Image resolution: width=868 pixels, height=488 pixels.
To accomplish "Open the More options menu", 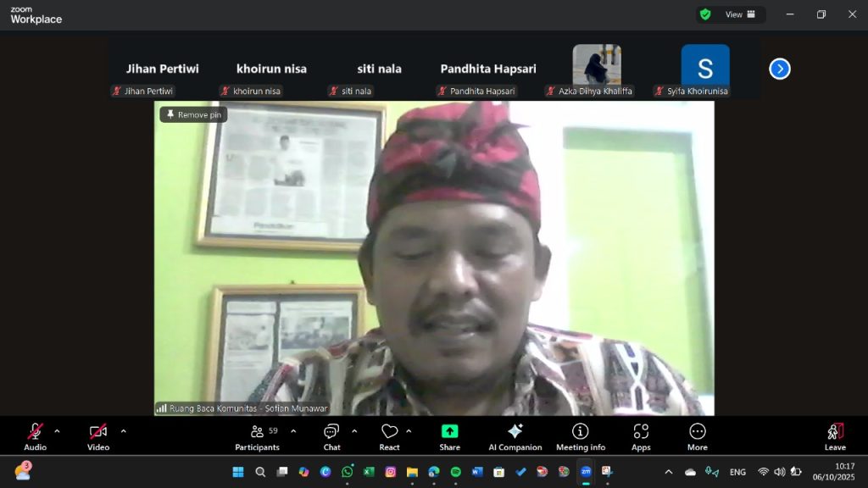I will [x=697, y=435].
